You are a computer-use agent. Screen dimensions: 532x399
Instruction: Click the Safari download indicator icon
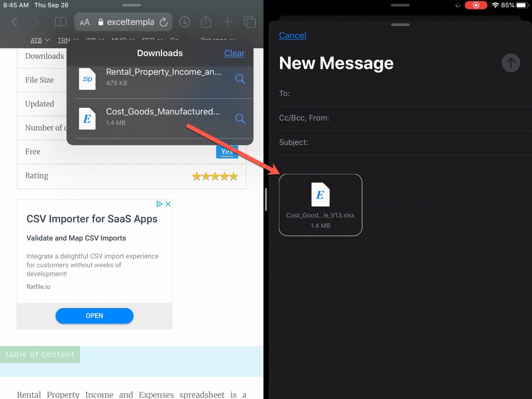tap(184, 22)
